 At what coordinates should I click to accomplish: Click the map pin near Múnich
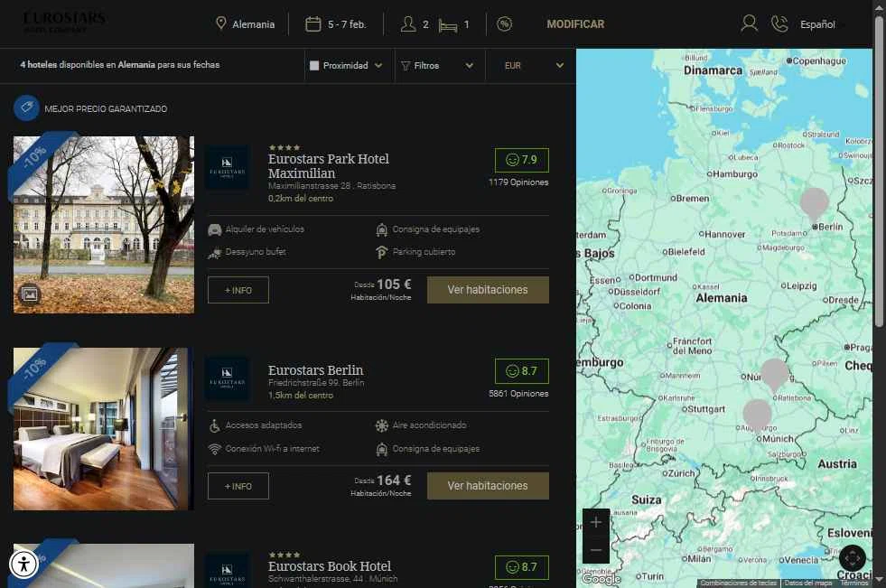(757, 415)
